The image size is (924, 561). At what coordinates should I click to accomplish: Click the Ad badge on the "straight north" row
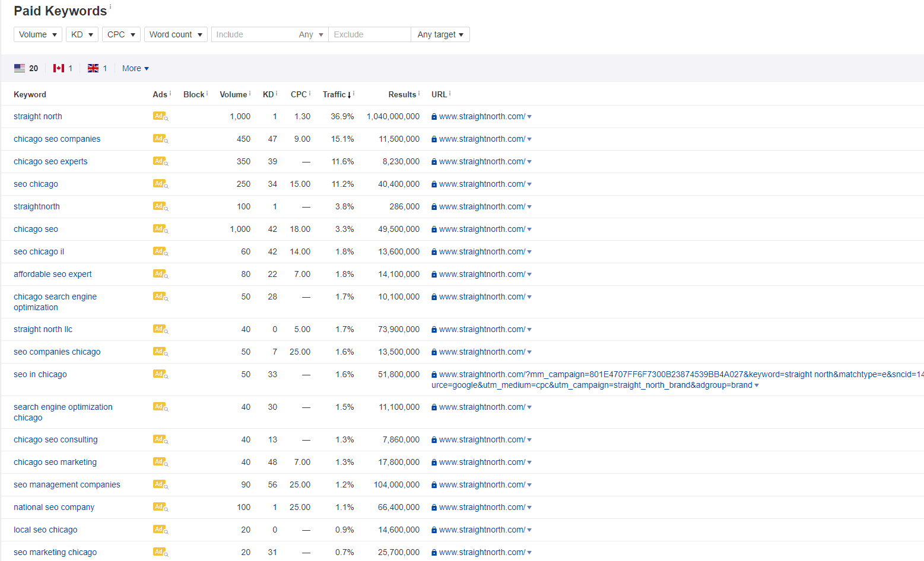[x=158, y=116]
